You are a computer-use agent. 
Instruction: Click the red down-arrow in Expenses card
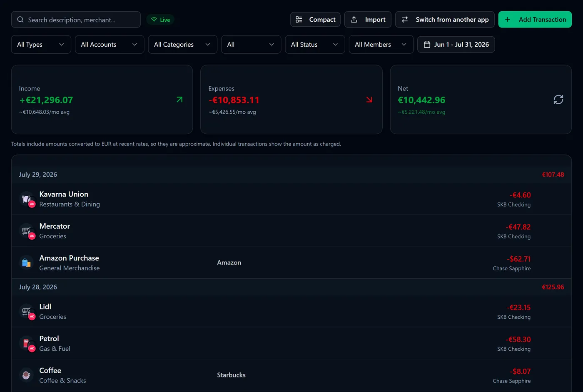tap(369, 100)
